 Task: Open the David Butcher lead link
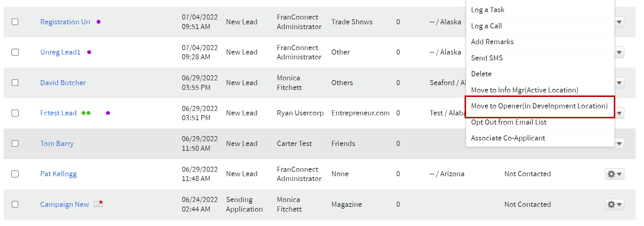point(63,83)
